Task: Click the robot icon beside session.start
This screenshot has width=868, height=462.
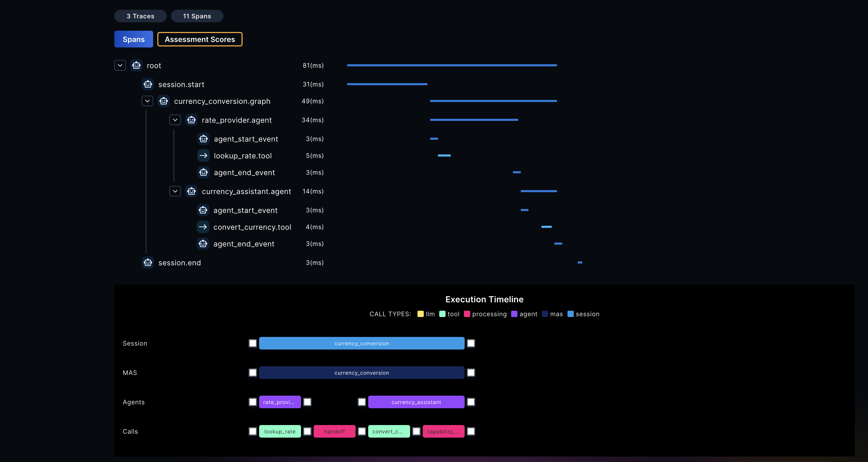Action: click(148, 84)
